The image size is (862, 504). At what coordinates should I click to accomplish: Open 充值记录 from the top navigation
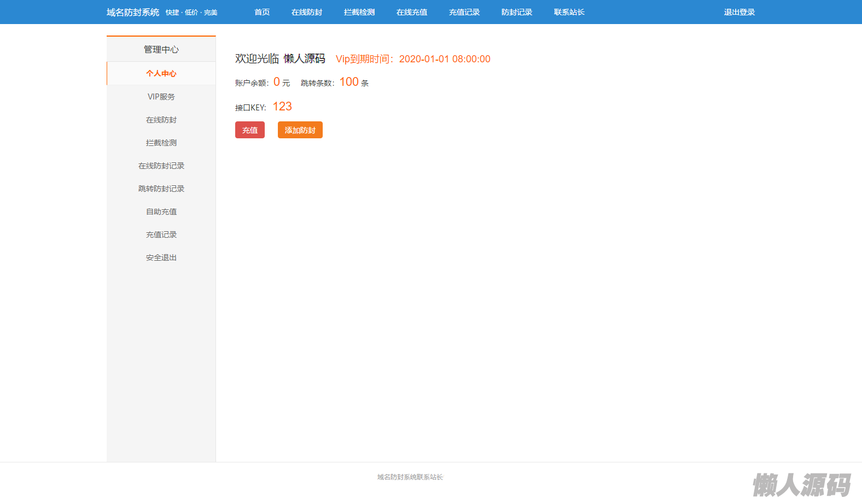464,12
